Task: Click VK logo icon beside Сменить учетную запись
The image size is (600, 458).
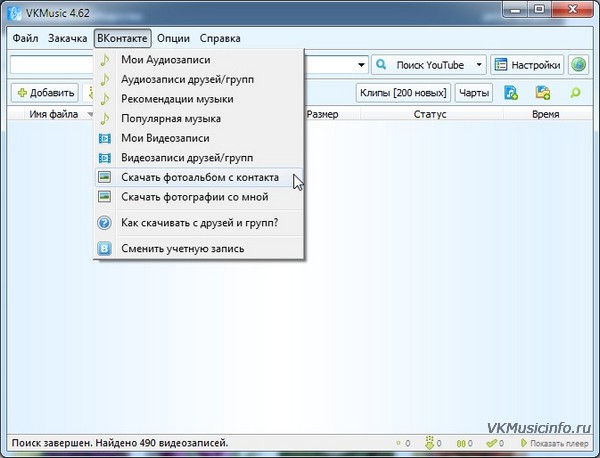Action: click(104, 249)
